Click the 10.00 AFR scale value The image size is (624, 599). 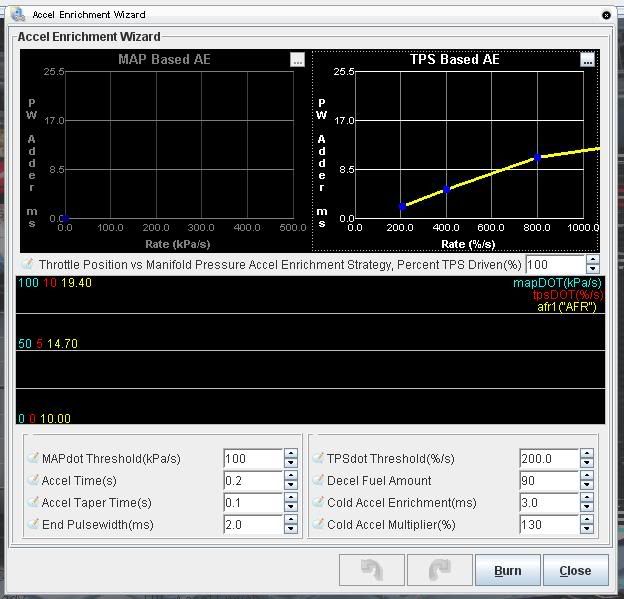(55, 418)
